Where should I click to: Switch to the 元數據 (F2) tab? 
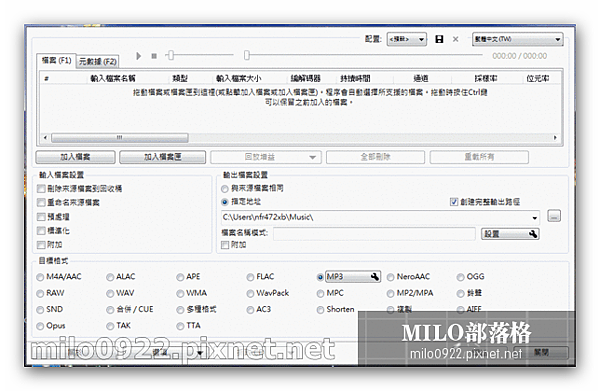coord(98,61)
